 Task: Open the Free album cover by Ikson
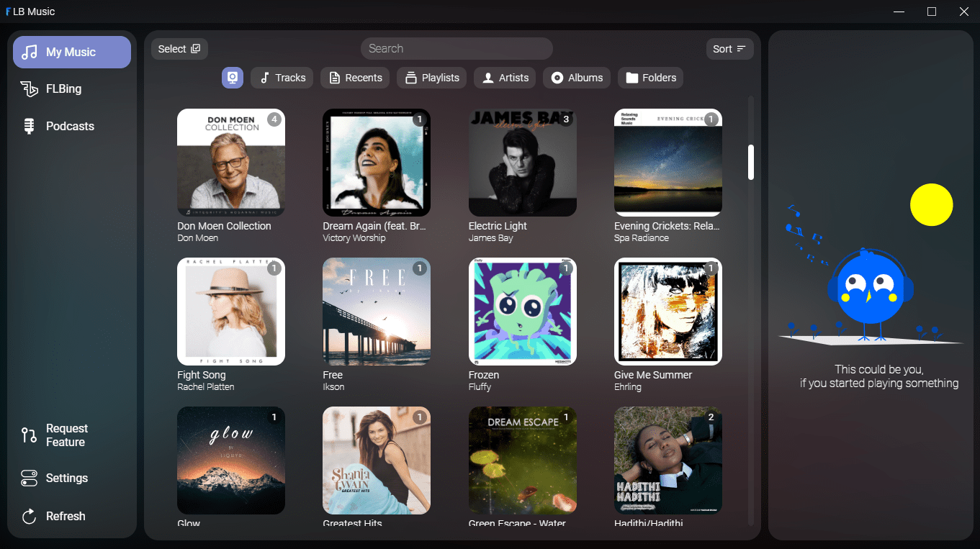click(x=377, y=312)
